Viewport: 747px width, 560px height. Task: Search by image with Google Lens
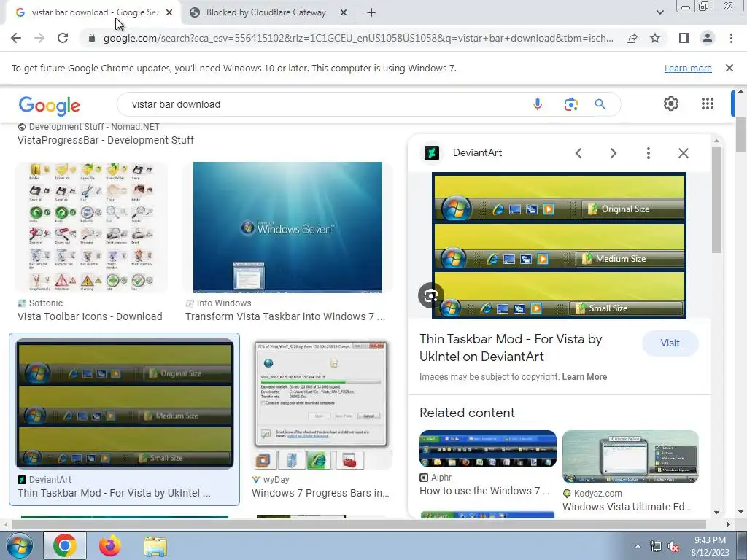pos(570,104)
